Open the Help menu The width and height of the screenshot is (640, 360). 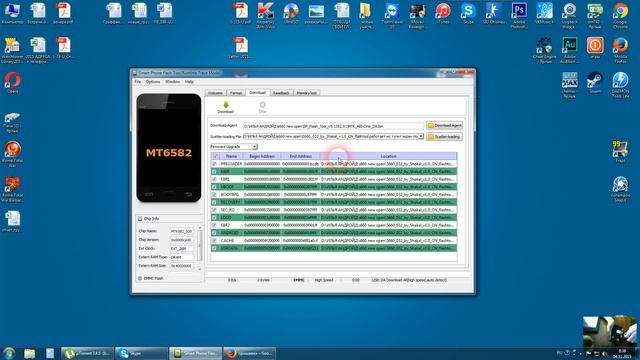coord(189,82)
